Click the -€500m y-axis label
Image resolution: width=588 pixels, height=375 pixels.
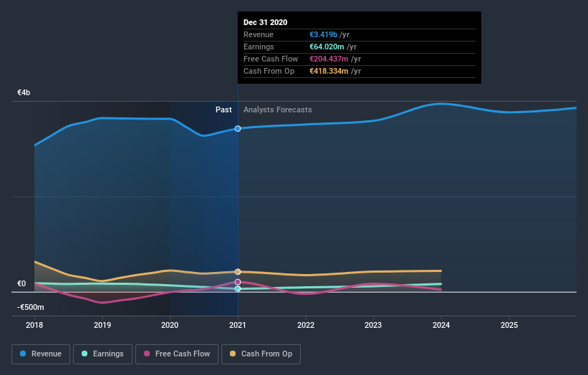click(x=31, y=307)
